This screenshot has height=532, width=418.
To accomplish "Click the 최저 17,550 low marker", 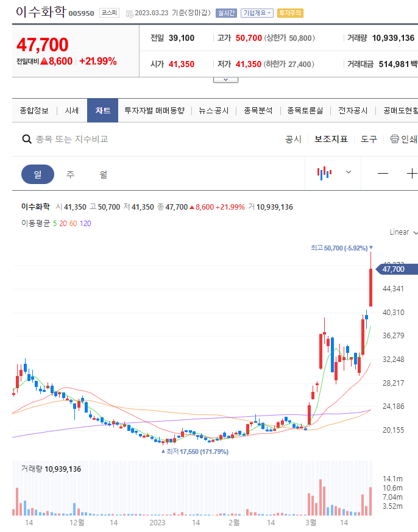I will (195, 452).
